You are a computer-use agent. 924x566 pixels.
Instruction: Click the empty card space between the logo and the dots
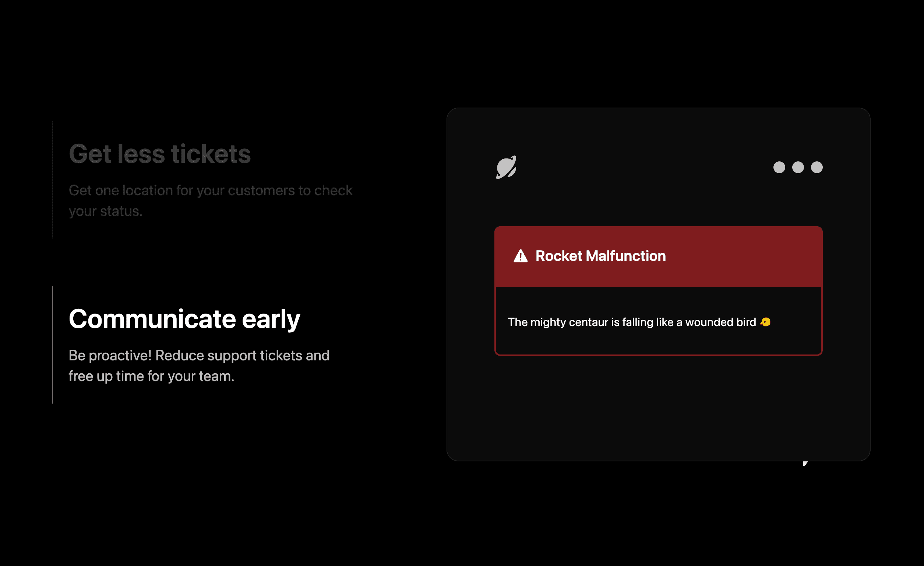pos(645,167)
